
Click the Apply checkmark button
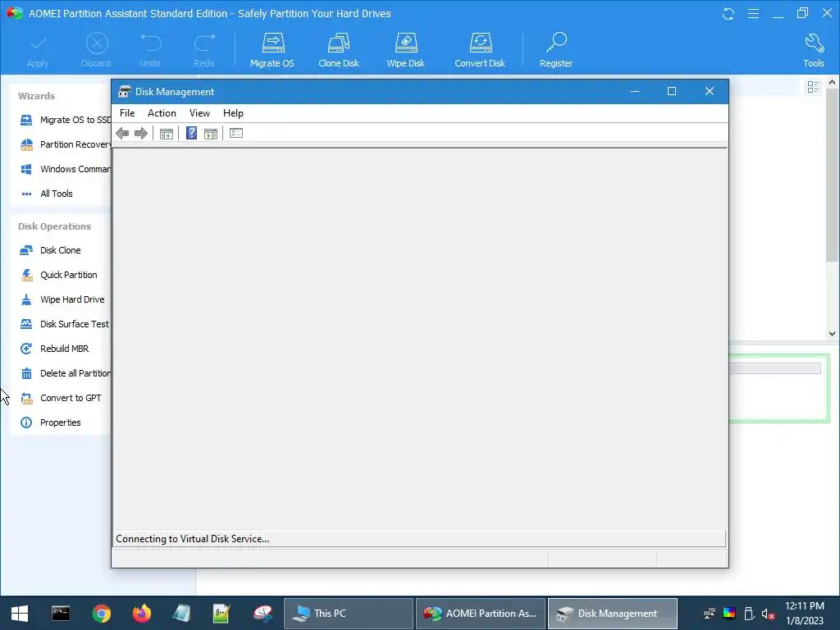(38, 50)
